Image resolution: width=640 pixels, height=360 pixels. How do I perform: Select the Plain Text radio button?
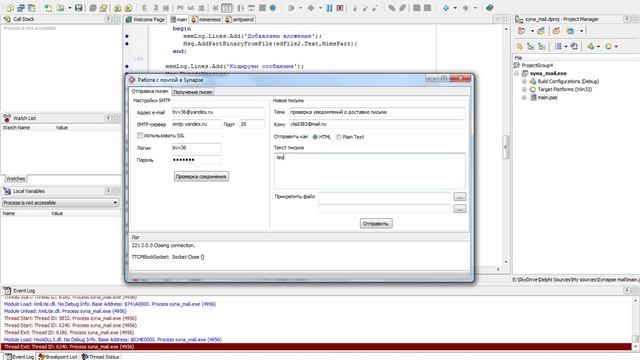[338, 137]
